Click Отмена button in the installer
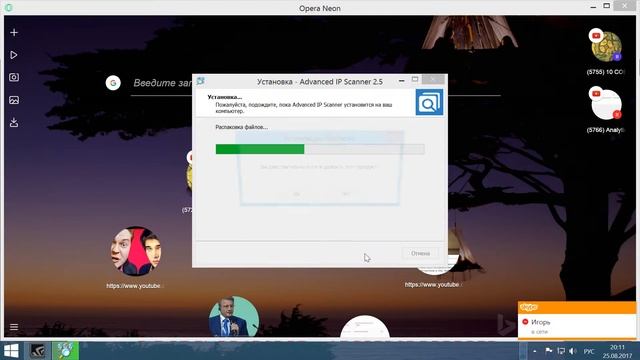Viewport: 640px width, 360px height. pyautogui.click(x=420, y=253)
